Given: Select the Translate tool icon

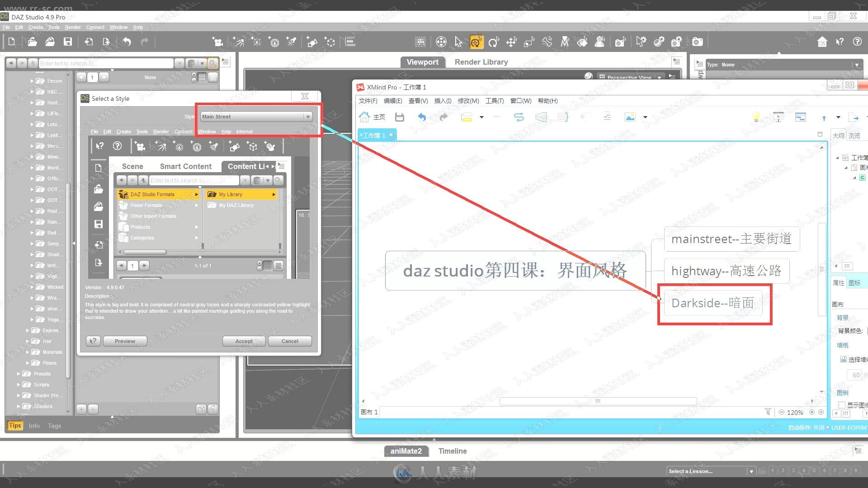Looking at the screenshot, I should coord(511,42).
